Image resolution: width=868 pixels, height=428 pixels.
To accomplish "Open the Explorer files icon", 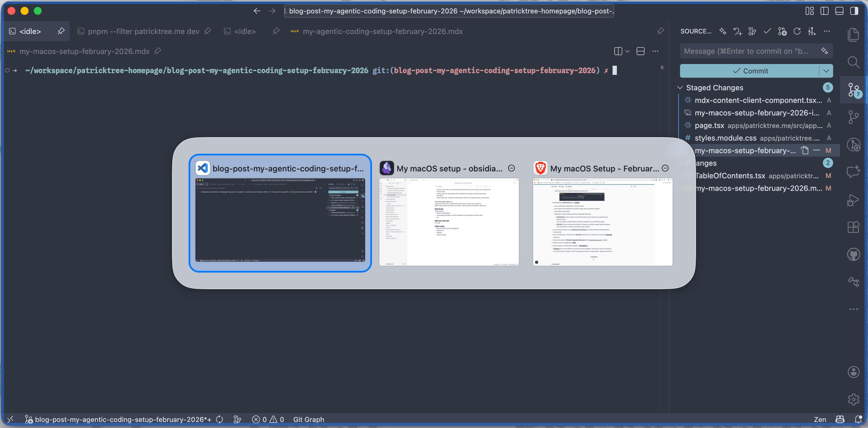I will click(853, 35).
